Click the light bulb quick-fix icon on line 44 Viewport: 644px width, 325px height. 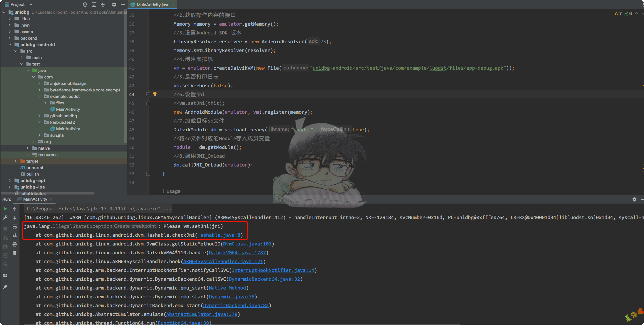coord(155,94)
